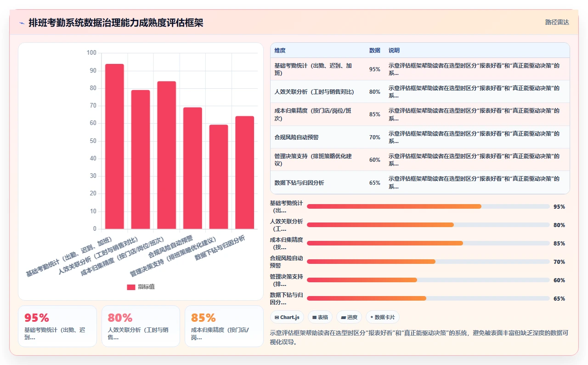588x365 pixels.
Task: Click the 数据下钻与归因分析 x-axis label
Action: pyautogui.click(x=220, y=248)
